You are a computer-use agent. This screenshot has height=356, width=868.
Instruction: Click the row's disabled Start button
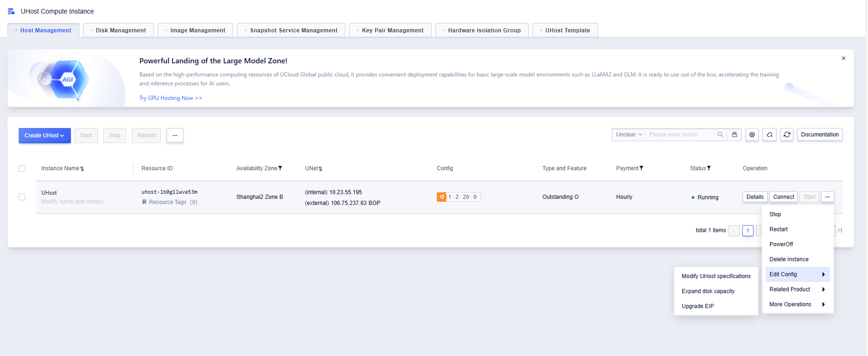coord(809,197)
